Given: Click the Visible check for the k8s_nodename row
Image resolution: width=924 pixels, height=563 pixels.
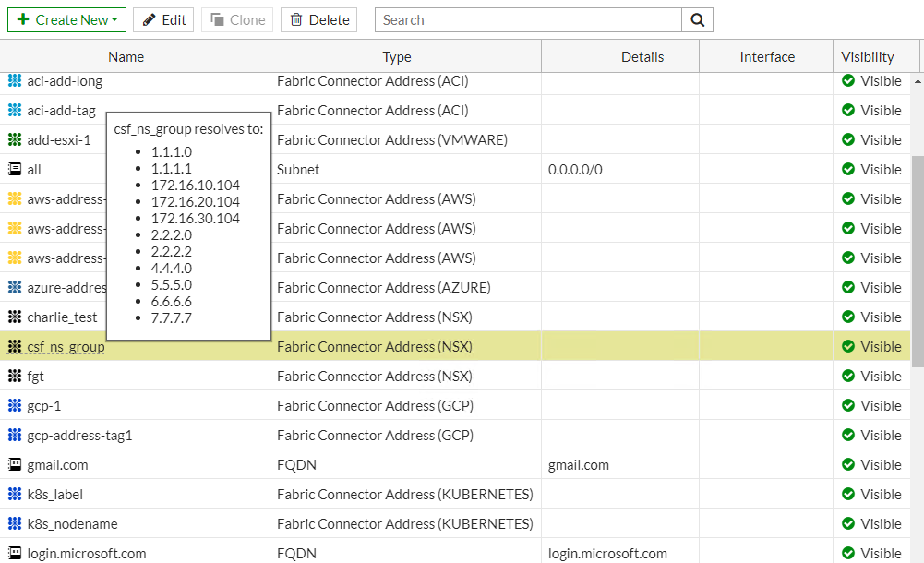Looking at the screenshot, I should (848, 524).
